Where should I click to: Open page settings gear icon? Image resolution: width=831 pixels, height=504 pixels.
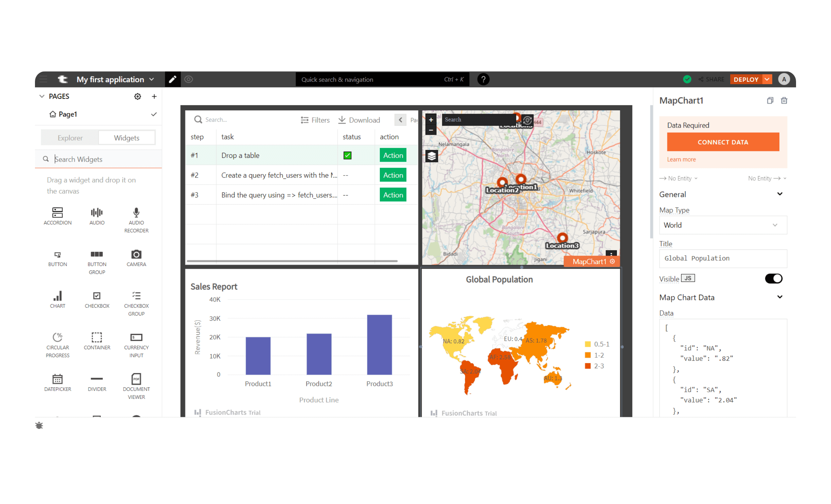point(137,96)
